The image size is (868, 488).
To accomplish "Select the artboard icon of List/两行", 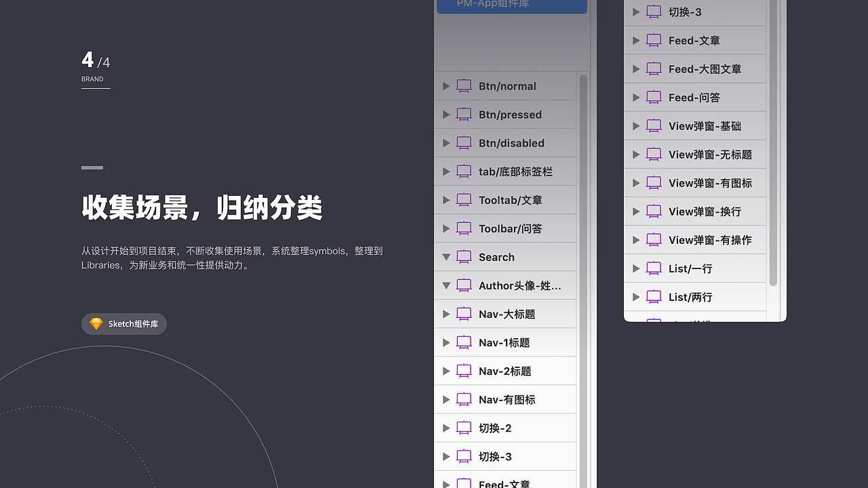I will [x=654, y=297].
